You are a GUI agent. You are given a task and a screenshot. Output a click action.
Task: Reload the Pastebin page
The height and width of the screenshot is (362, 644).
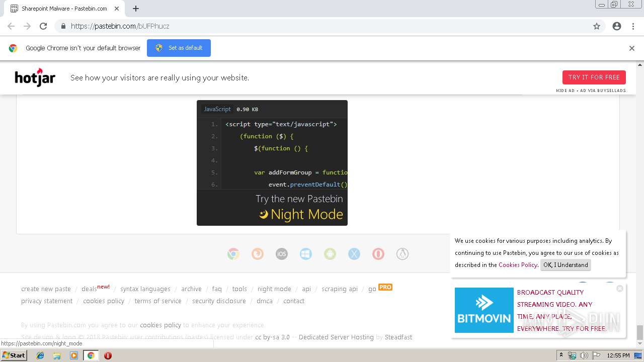(43, 26)
